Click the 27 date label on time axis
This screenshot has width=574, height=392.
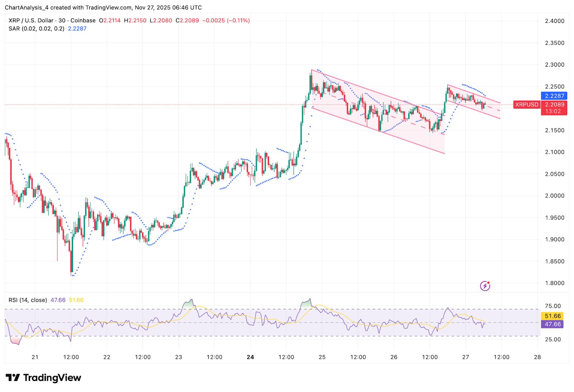point(465,357)
